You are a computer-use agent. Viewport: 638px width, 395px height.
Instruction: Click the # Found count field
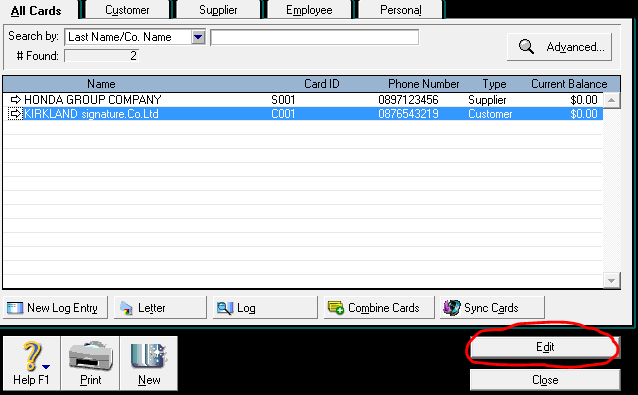[x=102, y=56]
